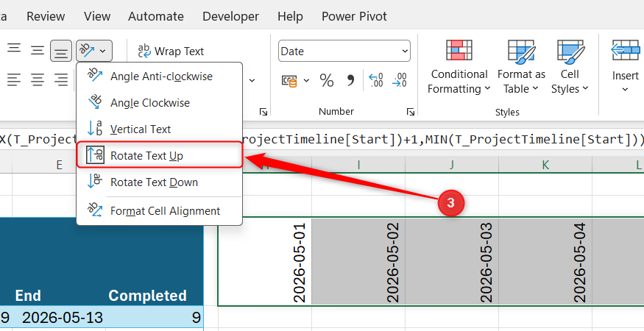The width and height of the screenshot is (644, 331).
Task: Open Cell Styles gallery
Action: point(570,68)
